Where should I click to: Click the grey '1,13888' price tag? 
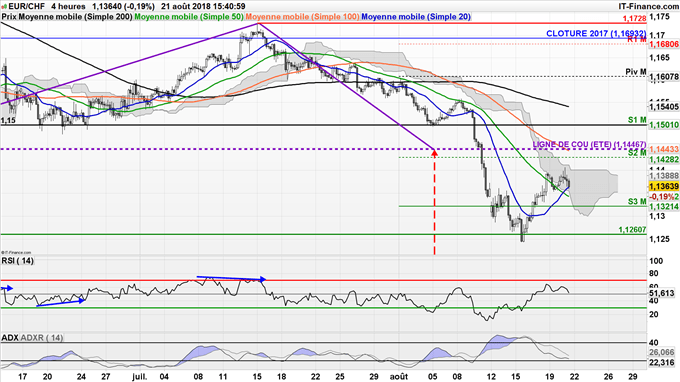(x=664, y=176)
